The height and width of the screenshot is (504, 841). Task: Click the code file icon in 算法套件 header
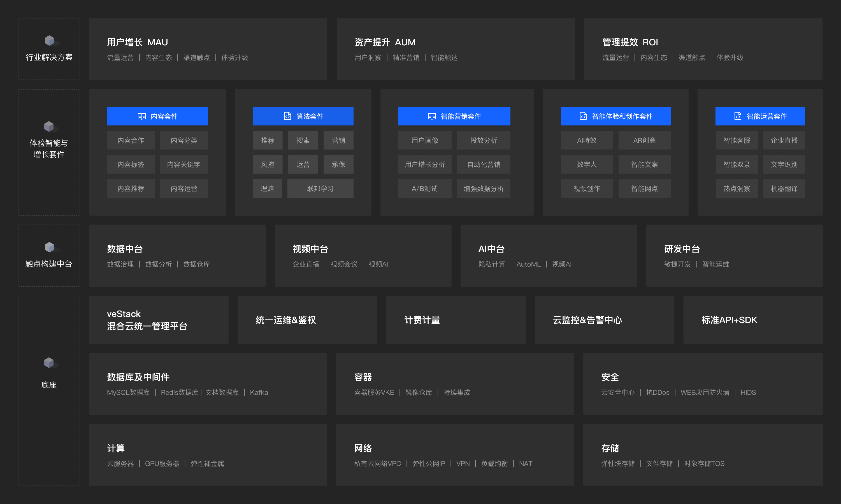[x=287, y=116]
